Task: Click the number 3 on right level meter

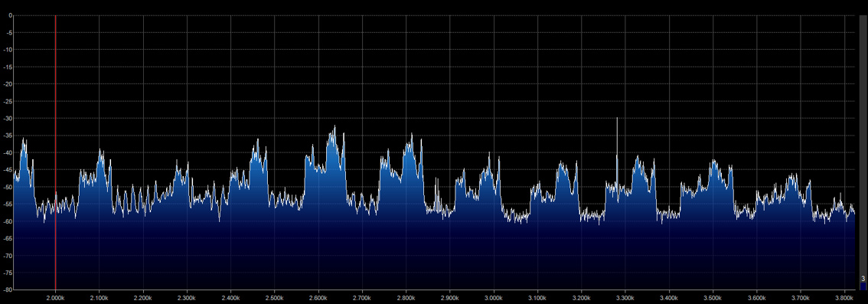Action: [863, 278]
